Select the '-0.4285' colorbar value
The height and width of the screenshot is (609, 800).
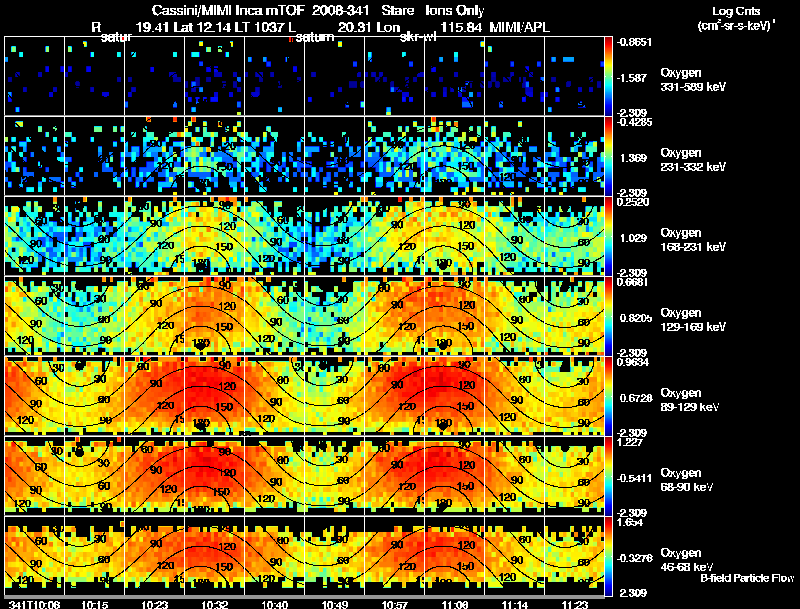point(634,122)
